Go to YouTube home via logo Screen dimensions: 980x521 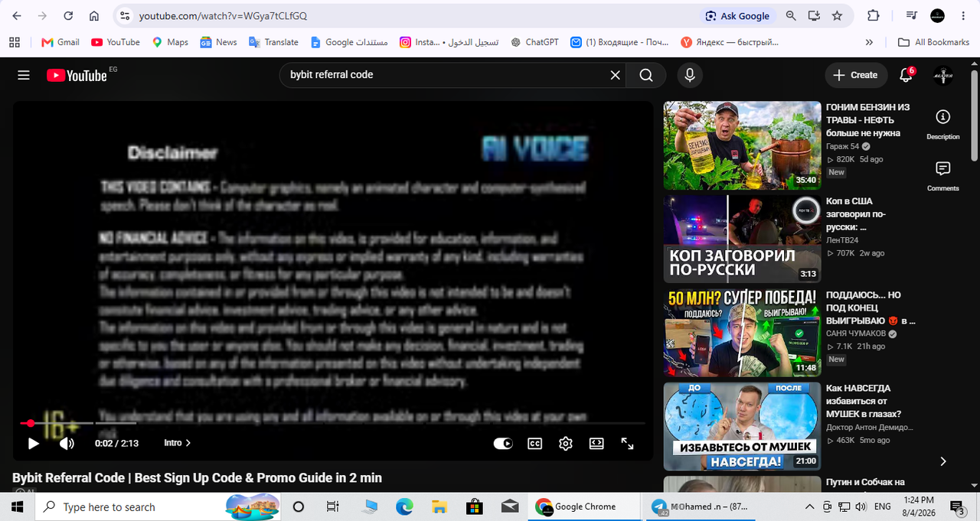point(77,75)
